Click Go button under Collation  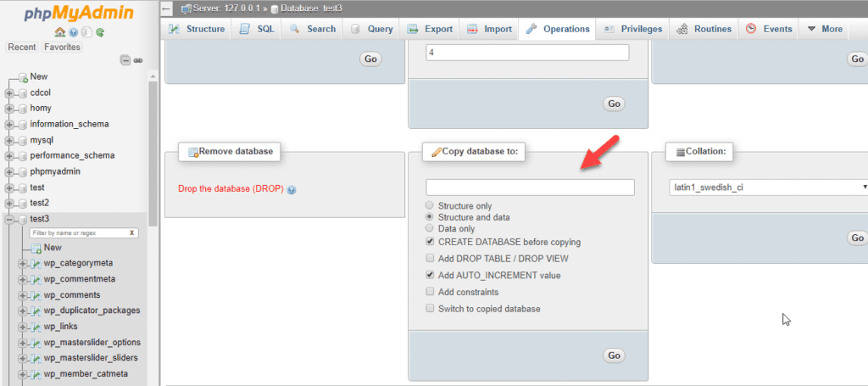[x=857, y=238]
